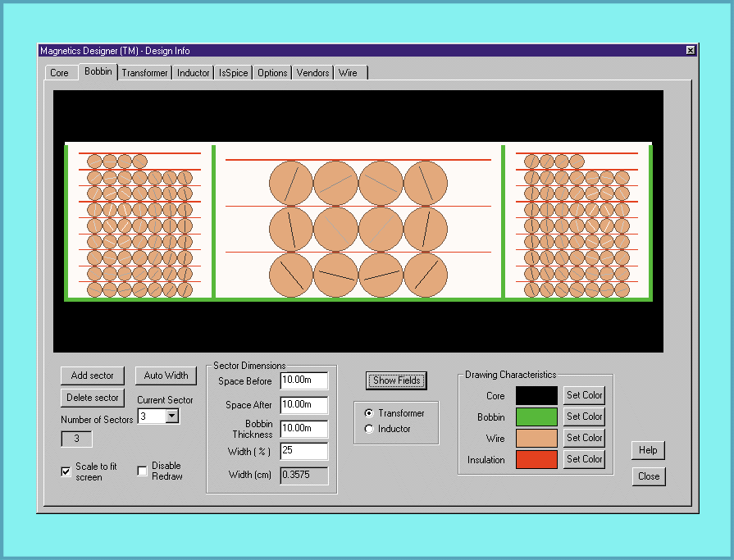734x560 pixels.
Task: Click the Close button
Action: [649, 476]
